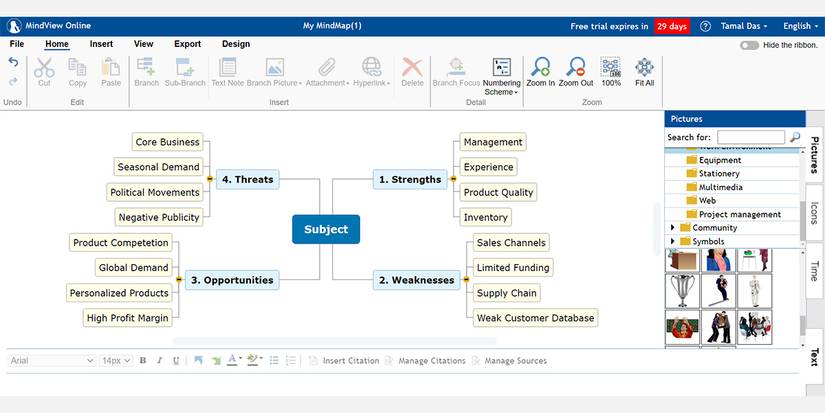Select the Stationery folder

pos(719,173)
